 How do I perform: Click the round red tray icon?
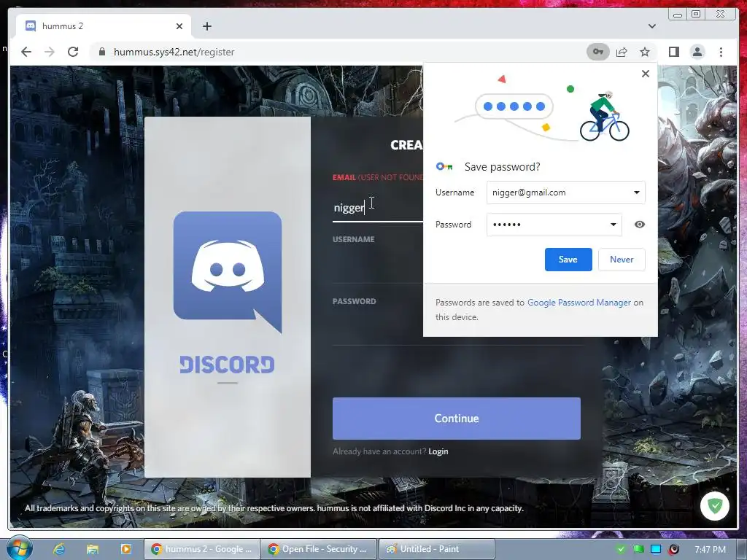[673, 549]
